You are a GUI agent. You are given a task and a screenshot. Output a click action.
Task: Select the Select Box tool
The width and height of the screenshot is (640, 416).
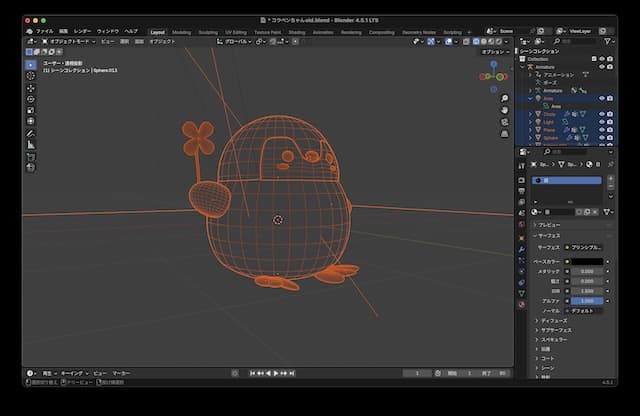31,65
